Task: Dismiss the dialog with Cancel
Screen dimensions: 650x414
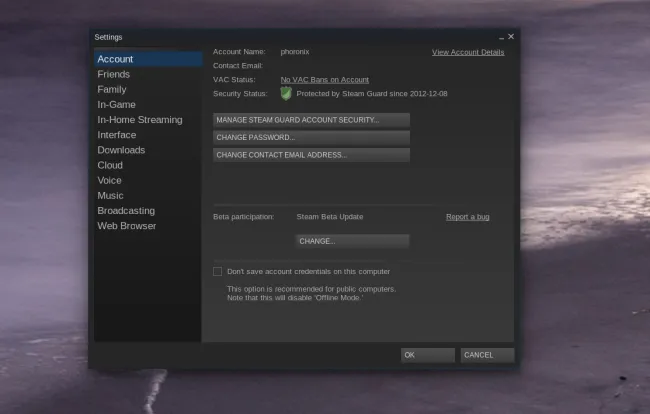Action: pyautogui.click(x=487, y=355)
